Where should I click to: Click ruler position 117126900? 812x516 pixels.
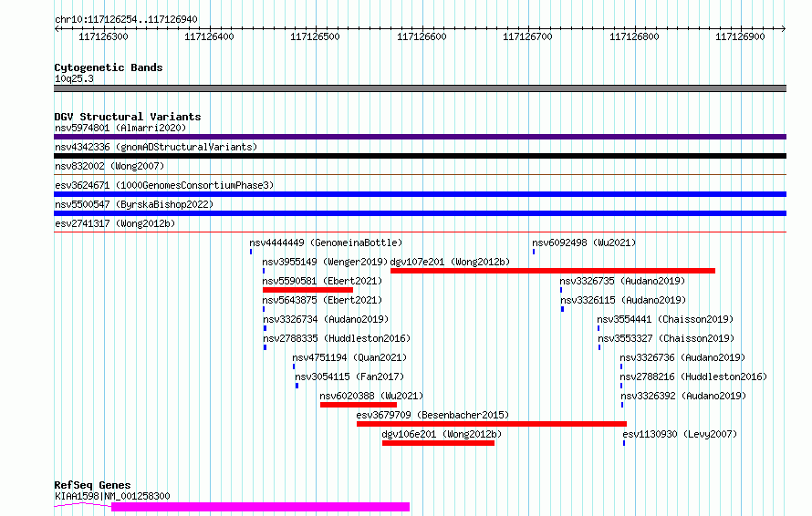[x=740, y=36]
